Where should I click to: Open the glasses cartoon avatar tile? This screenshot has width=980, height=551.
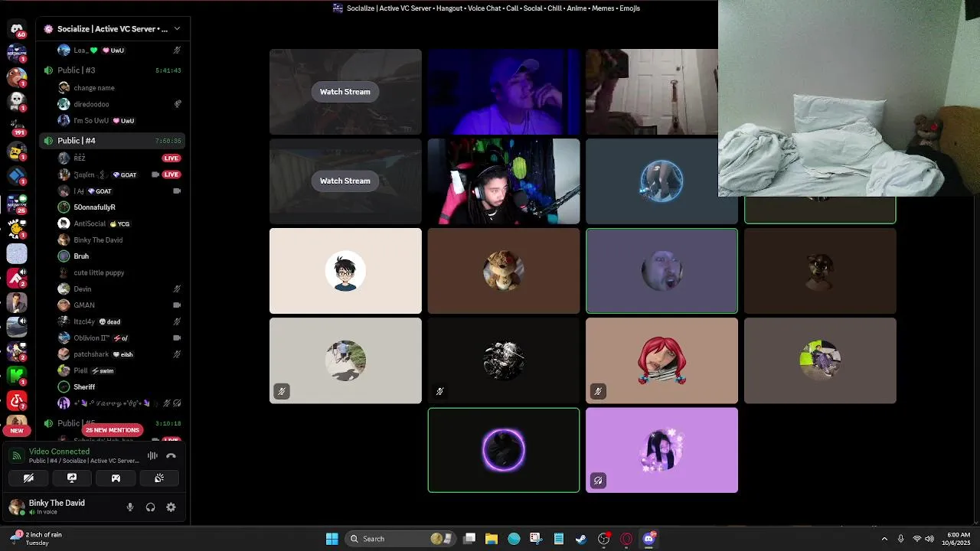pyautogui.click(x=345, y=271)
